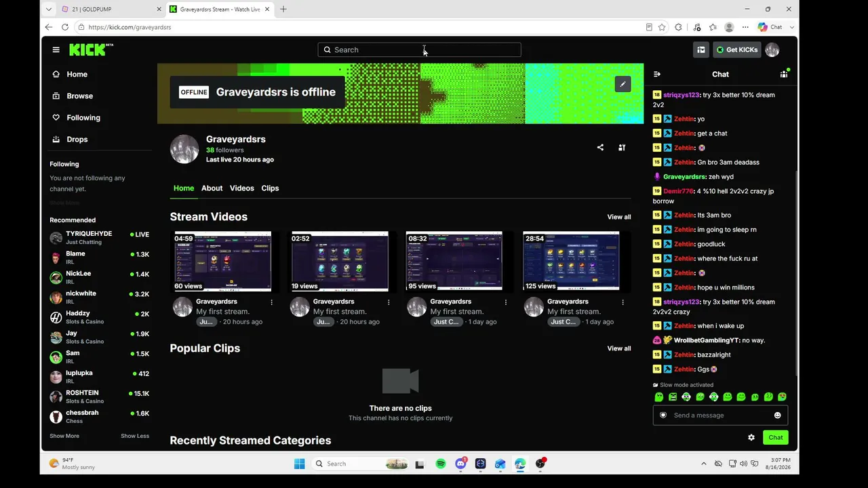
Task: Add this page to browser favorites
Action: click(662, 27)
